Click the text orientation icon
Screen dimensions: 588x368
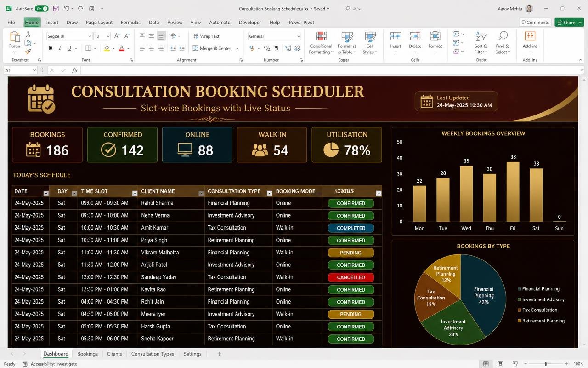click(x=174, y=36)
